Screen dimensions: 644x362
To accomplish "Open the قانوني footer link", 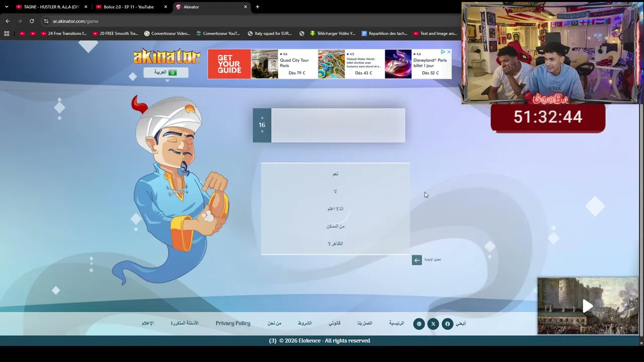I will pyautogui.click(x=335, y=323).
